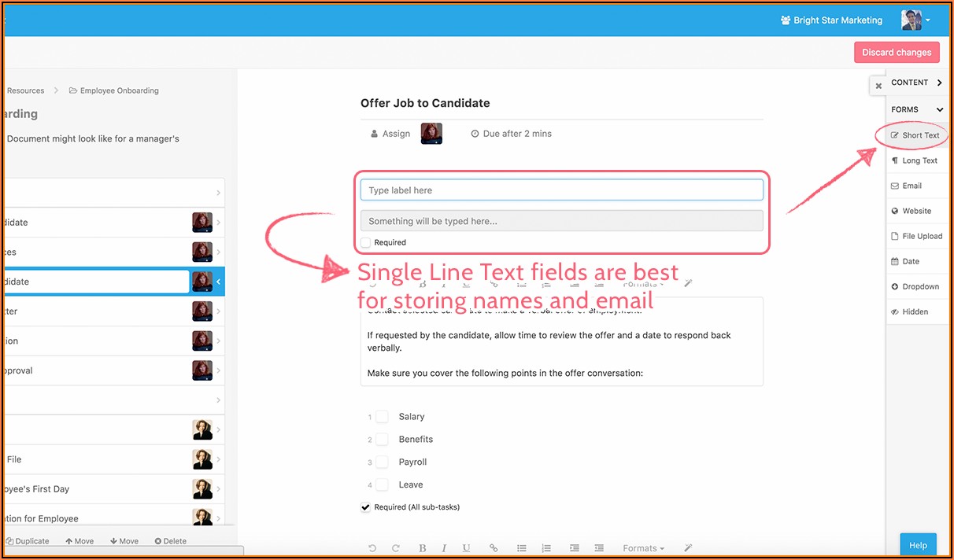Open the Bright Star Marketing organization menu

[x=831, y=20]
